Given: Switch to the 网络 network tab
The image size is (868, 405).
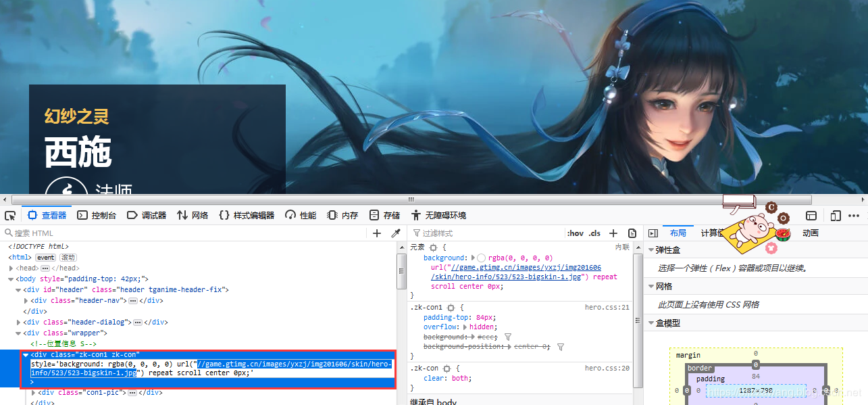Looking at the screenshot, I should click(x=193, y=216).
